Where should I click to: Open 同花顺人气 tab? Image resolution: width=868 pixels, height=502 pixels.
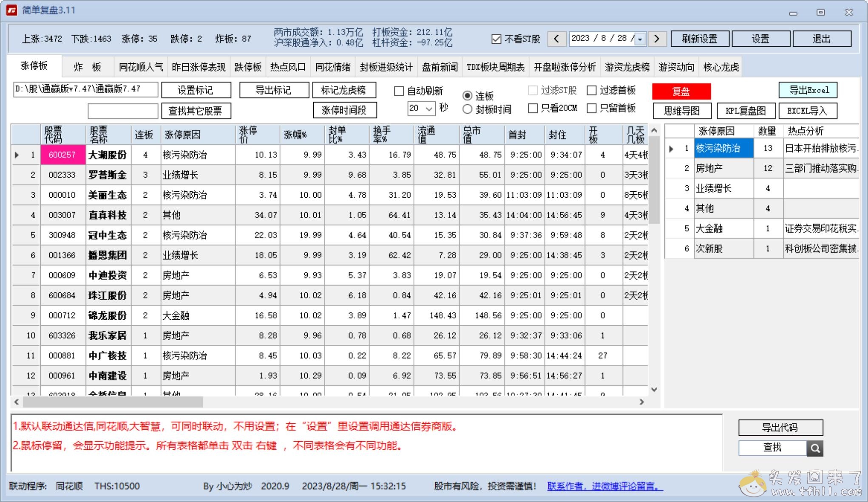tap(141, 67)
